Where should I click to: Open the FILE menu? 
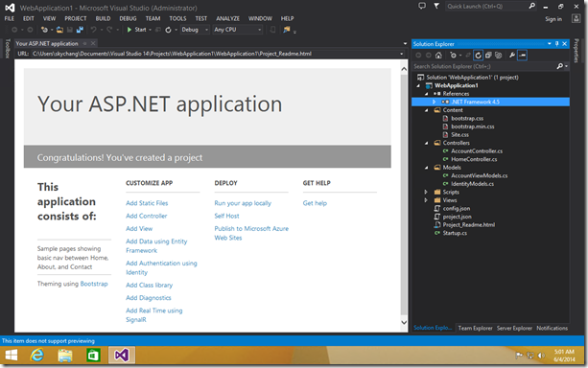(10, 18)
